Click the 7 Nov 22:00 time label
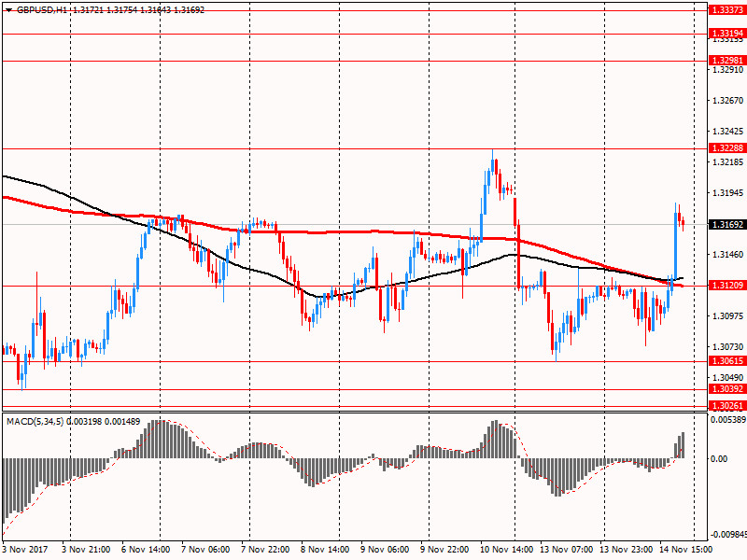747x560 pixels. click(265, 550)
